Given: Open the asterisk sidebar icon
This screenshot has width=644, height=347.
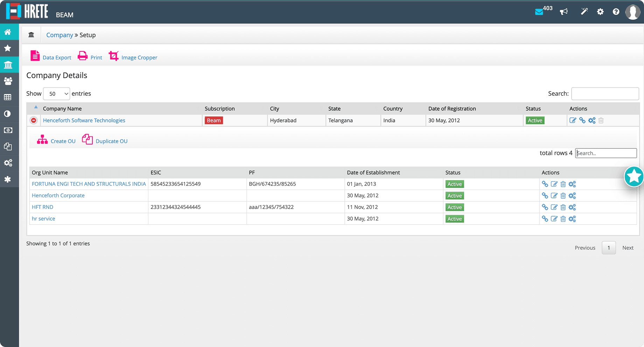Looking at the screenshot, I should click(x=8, y=179).
